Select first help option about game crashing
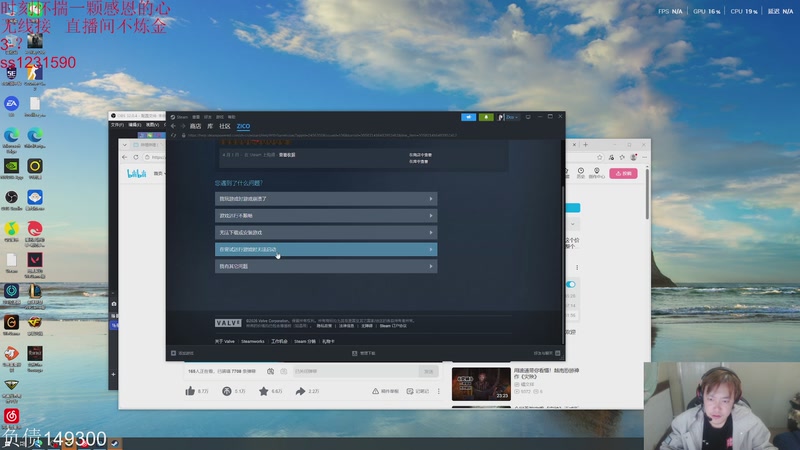 326,198
